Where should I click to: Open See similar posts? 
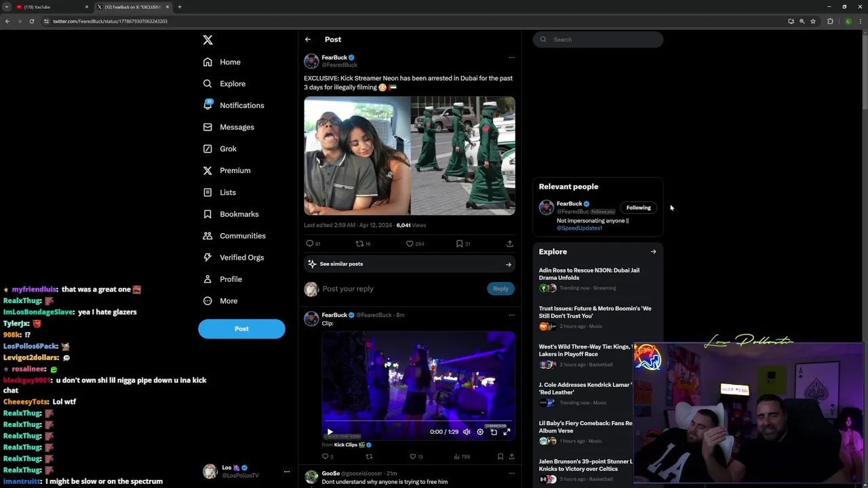click(410, 264)
